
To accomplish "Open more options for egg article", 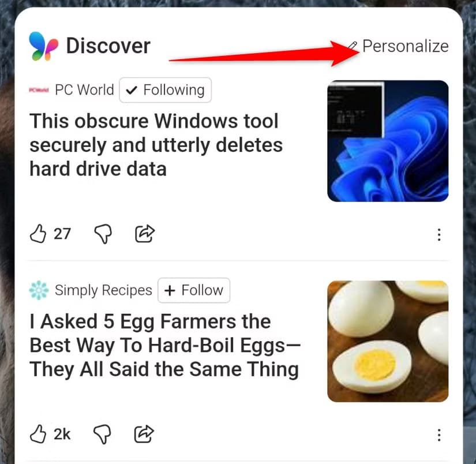I will click(x=439, y=435).
